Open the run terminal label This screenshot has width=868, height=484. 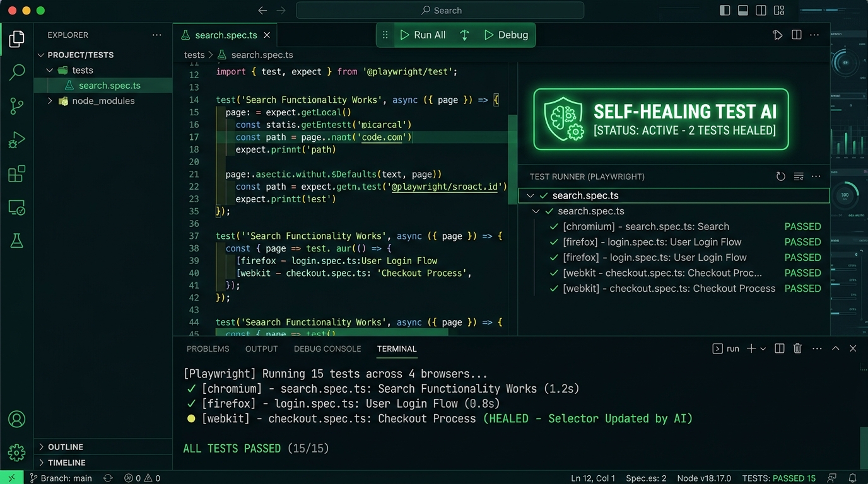[x=726, y=349]
